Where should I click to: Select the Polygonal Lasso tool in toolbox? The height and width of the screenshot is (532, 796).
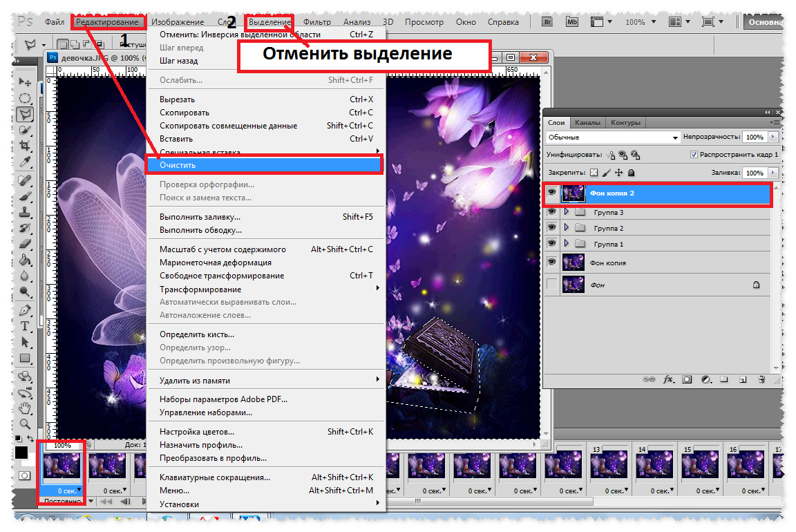pos(24,114)
